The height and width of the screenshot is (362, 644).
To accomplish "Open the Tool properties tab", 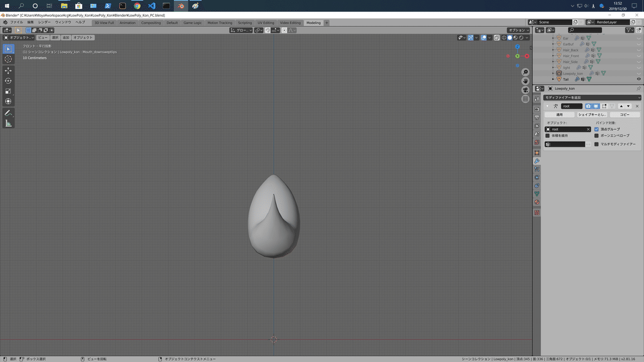I will (537, 100).
